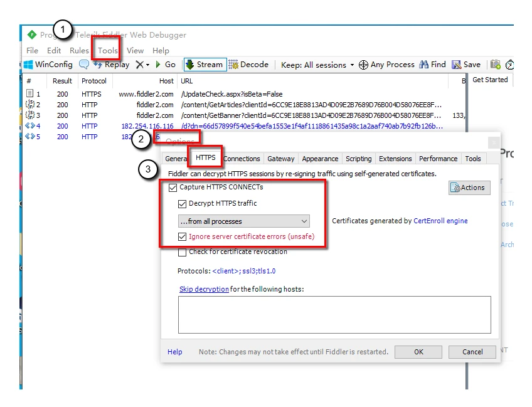Click the Decode toolbar icon
532x407 pixels.
233,65
